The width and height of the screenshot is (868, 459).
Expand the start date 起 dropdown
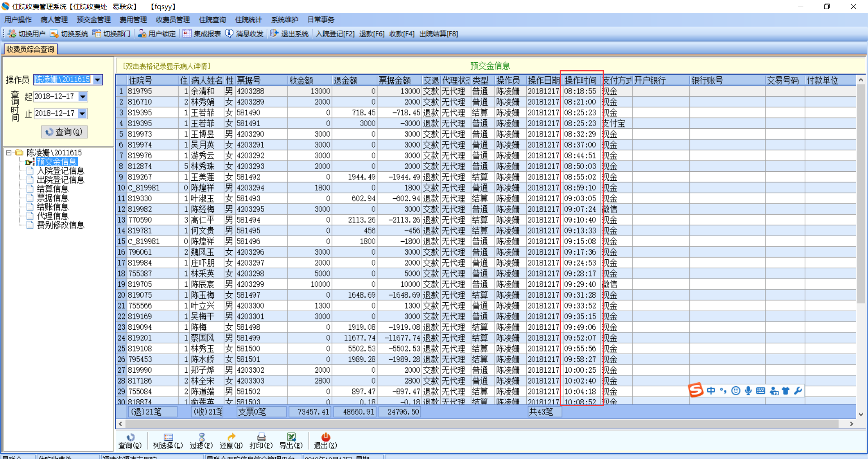[x=83, y=97]
